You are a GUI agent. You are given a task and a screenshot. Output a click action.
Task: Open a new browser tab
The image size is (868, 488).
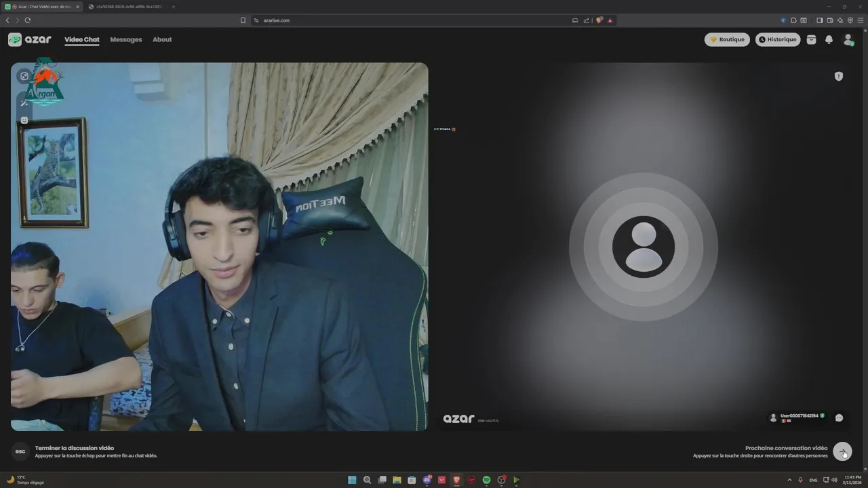[173, 7]
